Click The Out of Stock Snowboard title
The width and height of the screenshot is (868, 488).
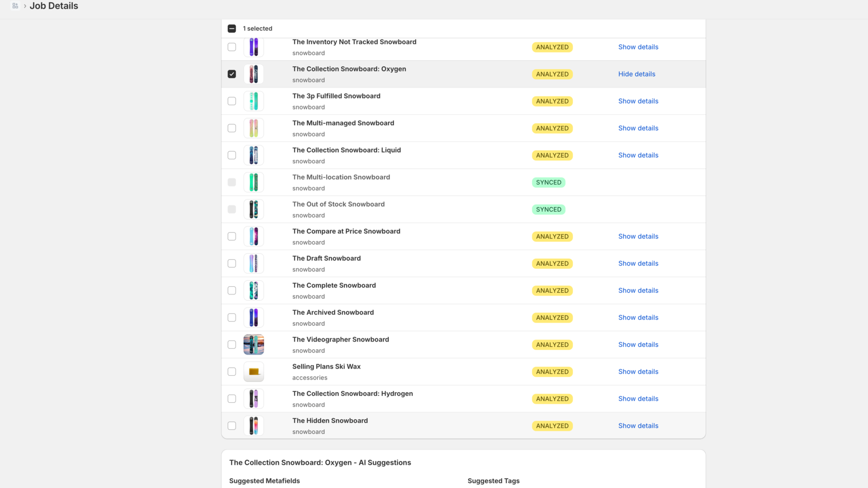tap(338, 204)
